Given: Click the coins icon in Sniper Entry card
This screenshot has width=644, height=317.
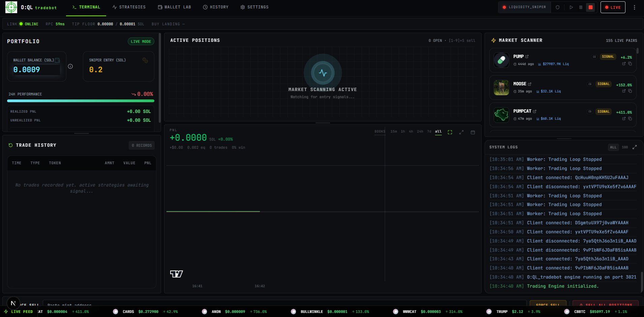Looking at the screenshot, I should point(145,60).
